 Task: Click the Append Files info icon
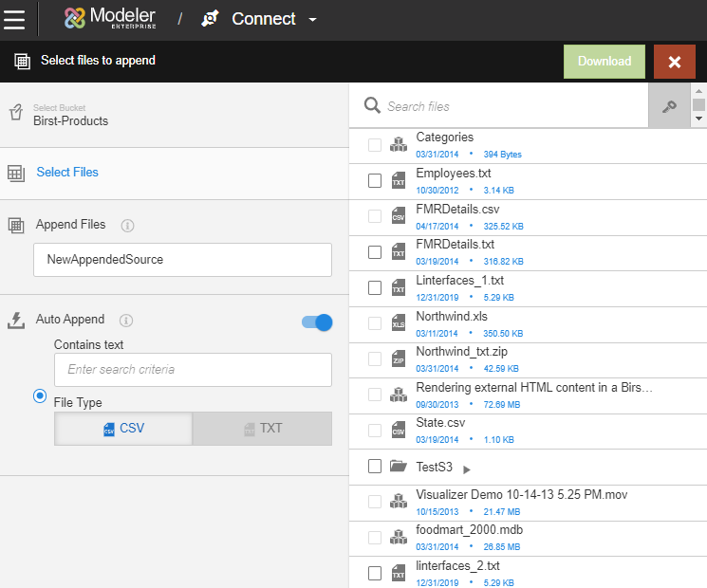[127, 226]
